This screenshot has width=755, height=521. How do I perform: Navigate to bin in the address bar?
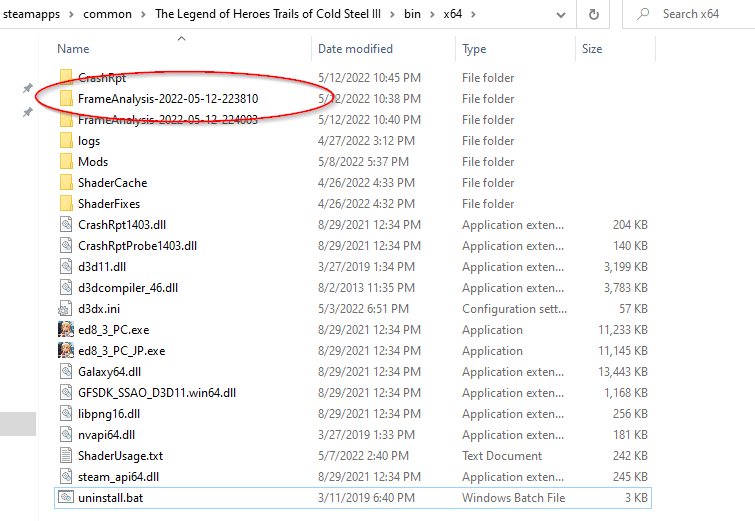[x=412, y=14]
